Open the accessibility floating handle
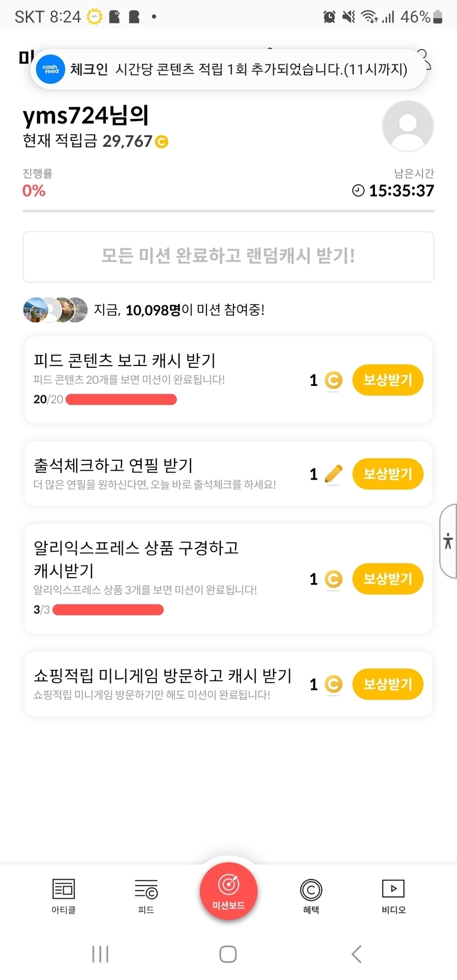 (449, 541)
